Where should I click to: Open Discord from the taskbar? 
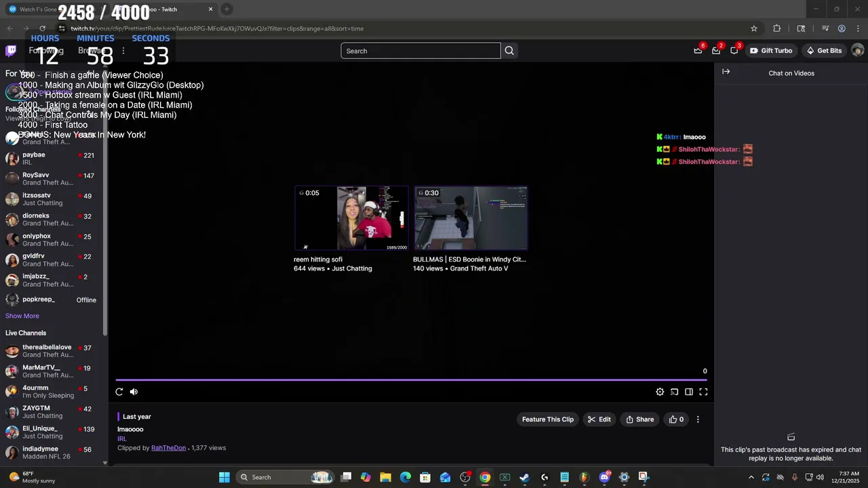(x=604, y=477)
